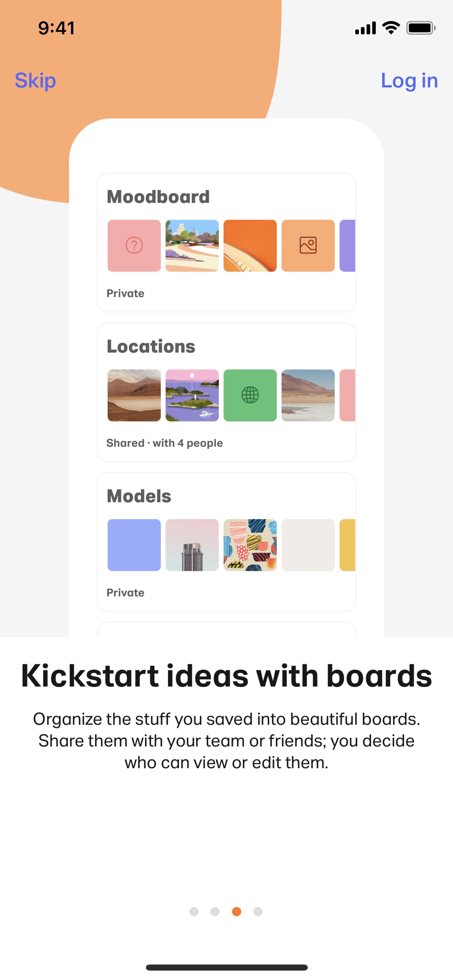Tap the green globe icon tile
The height and width of the screenshot is (980, 453).
(x=250, y=395)
